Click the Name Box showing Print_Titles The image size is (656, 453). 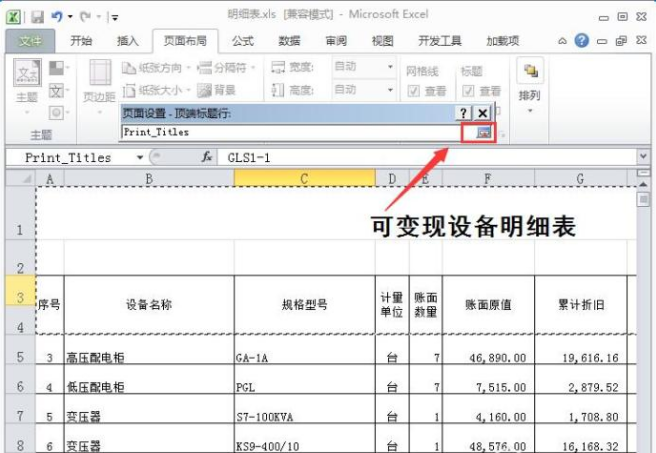[x=71, y=158]
